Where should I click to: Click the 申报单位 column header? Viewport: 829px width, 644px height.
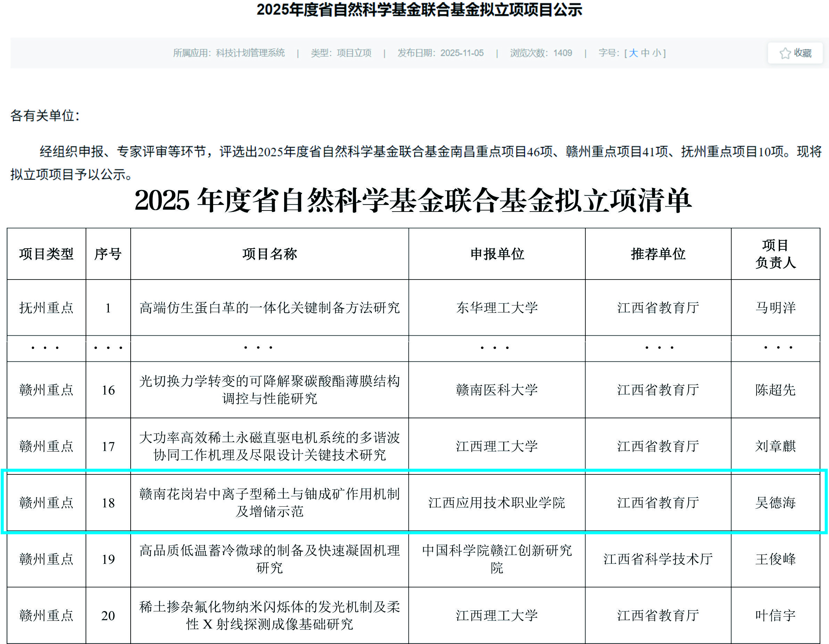[x=497, y=254]
